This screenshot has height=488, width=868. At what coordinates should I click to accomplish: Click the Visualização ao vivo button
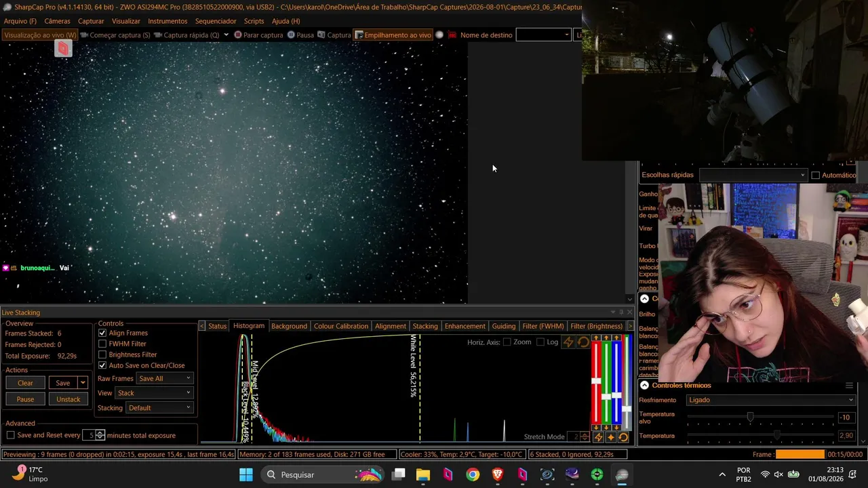point(40,35)
